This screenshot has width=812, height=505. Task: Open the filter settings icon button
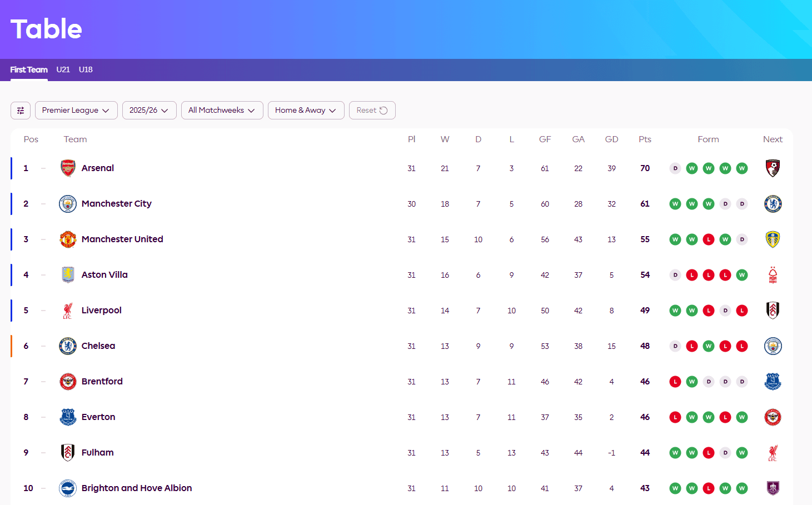pyautogui.click(x=21, y=110)
